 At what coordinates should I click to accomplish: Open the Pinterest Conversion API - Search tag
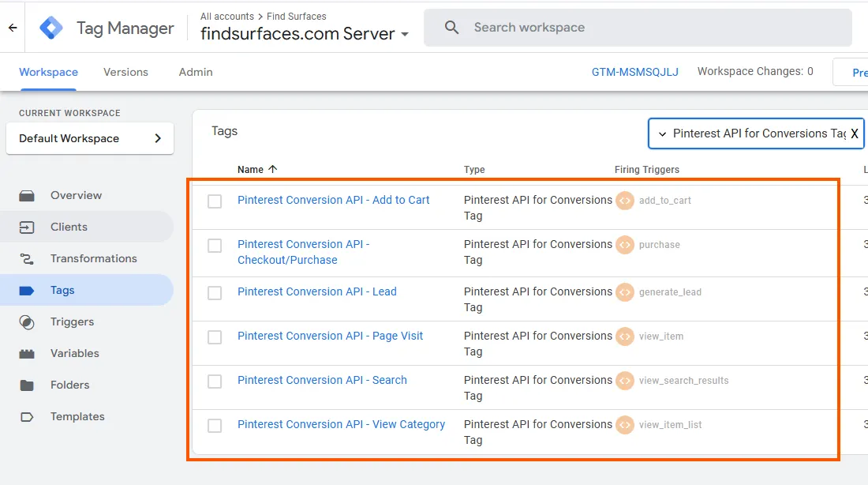point(322,380)
